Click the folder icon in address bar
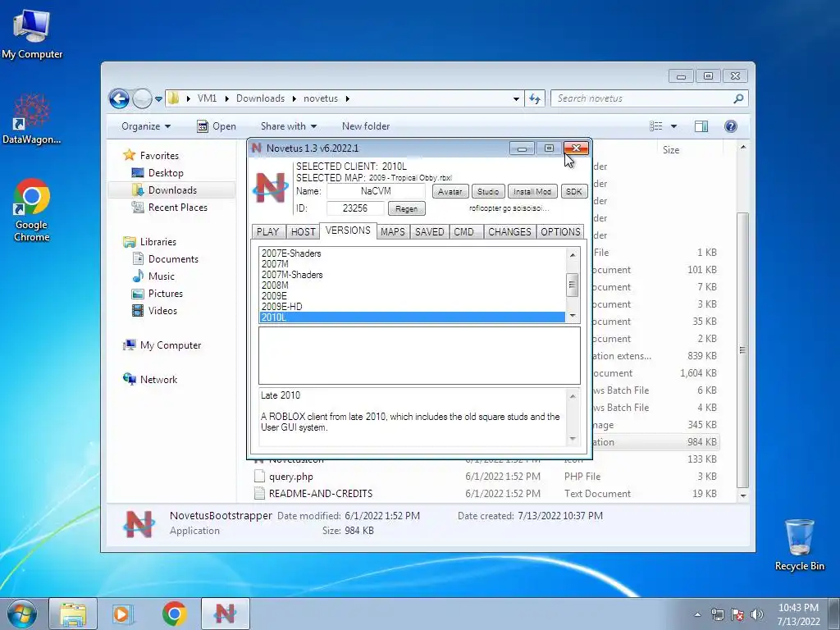The image size is (840, 630). point(174,98)
